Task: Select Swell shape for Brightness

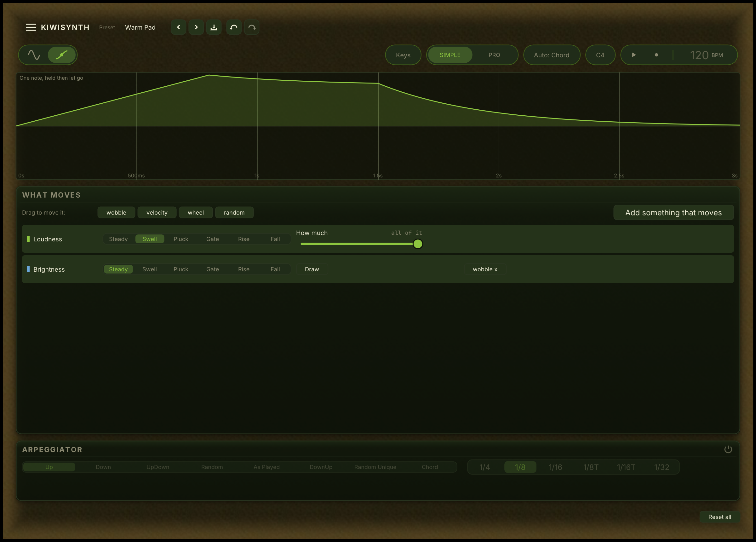Action: tap(150, 269)
